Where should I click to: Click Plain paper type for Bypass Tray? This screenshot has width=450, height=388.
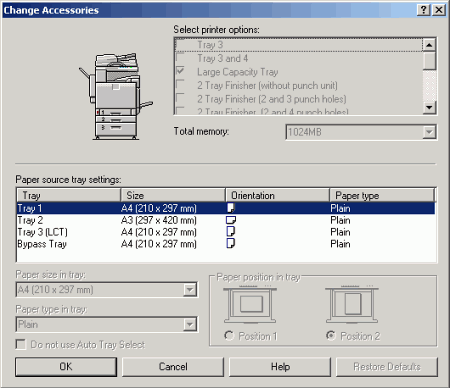(340, 244)
